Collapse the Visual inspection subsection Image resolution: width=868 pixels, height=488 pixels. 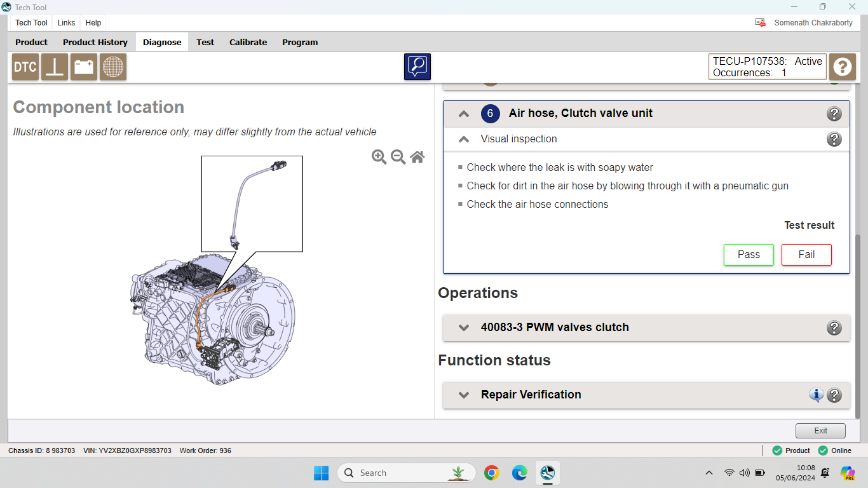pos(464,139)
